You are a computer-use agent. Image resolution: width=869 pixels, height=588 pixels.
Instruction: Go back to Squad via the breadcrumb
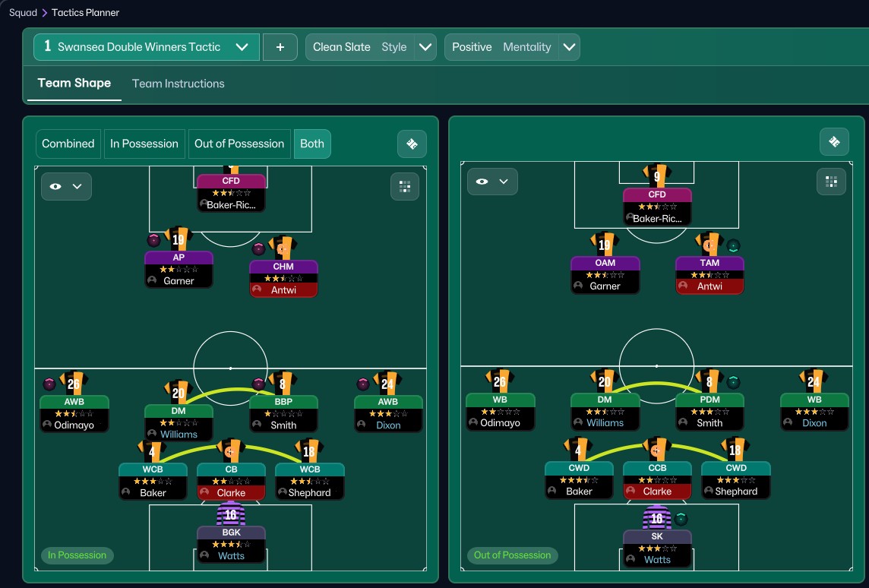click(22, 12)
